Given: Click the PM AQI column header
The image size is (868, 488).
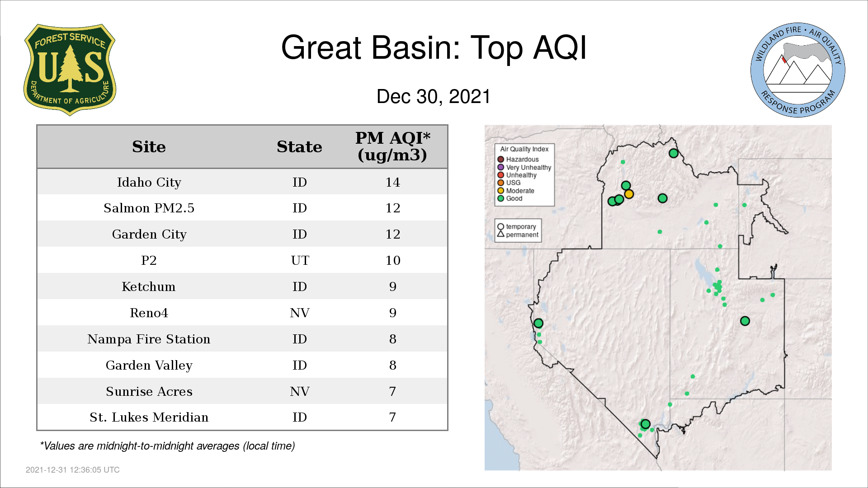Looking at the screenshot, I should coord(392,146).
